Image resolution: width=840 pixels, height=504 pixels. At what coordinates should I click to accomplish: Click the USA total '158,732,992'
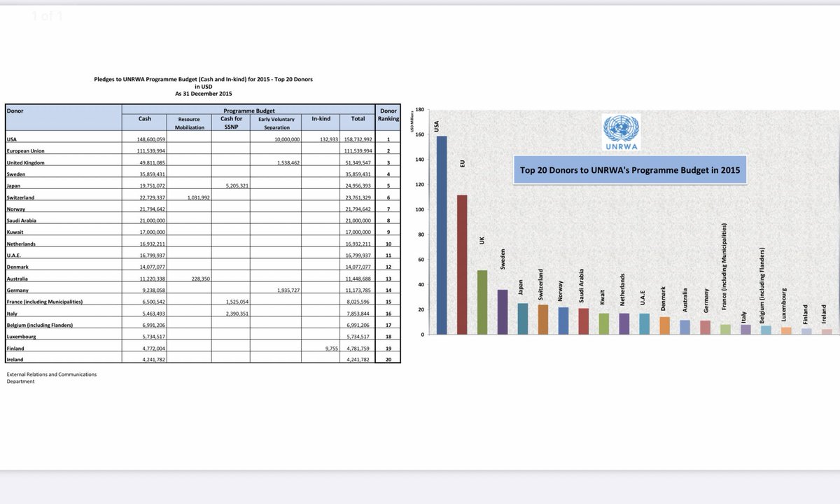point(358,139)
